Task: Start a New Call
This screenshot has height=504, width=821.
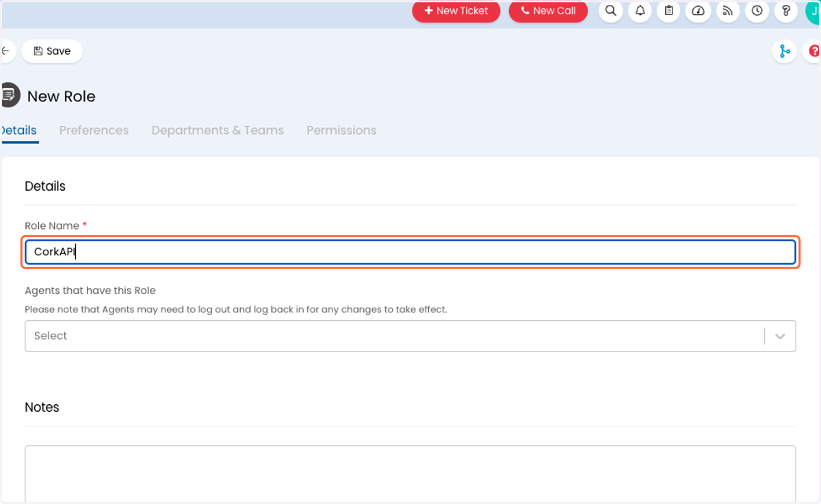Action: [x=548, y=11]
